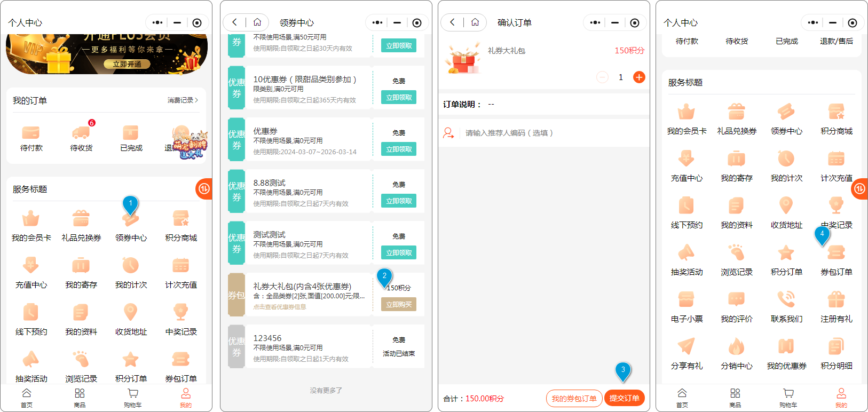Open 积分订单 star icon in fourth screen

point(786,252)
